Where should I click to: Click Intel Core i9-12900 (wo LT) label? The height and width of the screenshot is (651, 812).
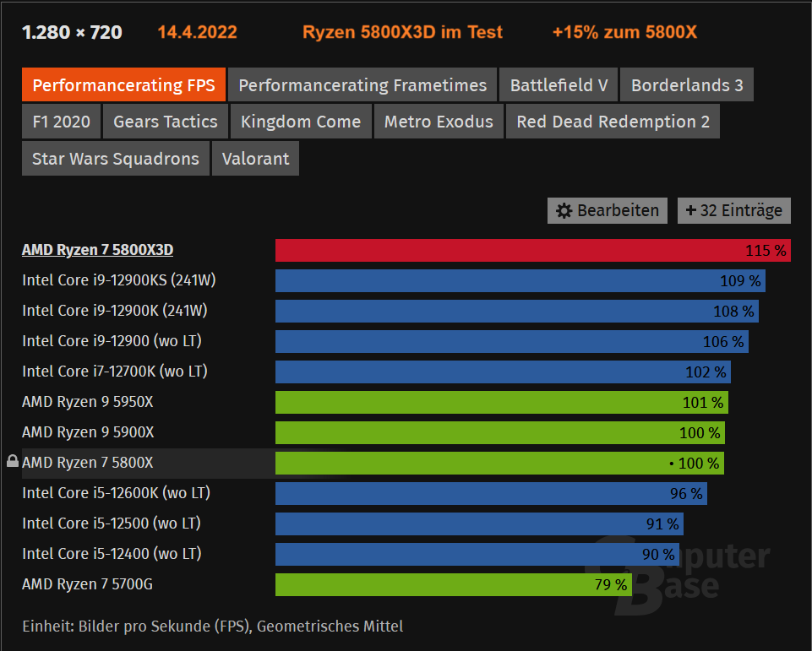pos(112,341)
